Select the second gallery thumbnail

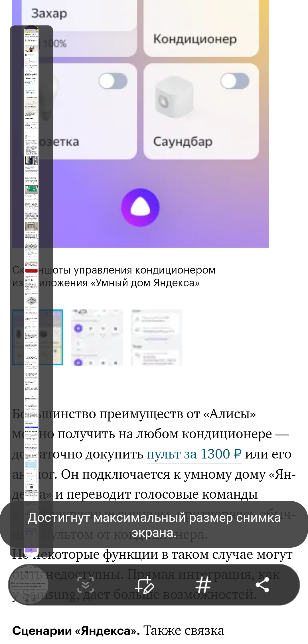[97, 337]
